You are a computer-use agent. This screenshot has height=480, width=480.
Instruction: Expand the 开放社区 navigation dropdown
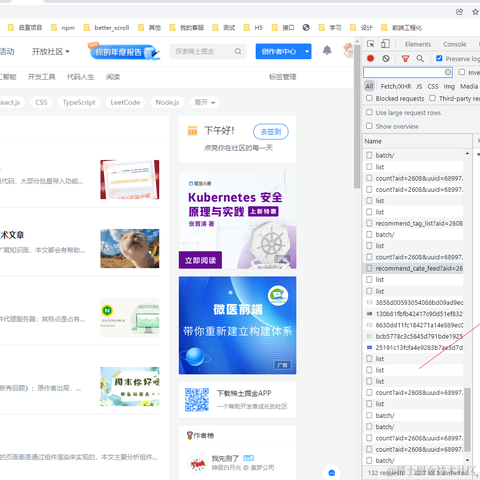click(x=50, y=52)
